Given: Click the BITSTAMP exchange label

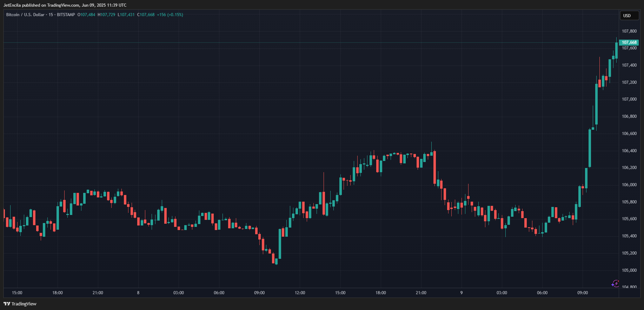Looking at the screenshot, I should pos(66,15).
